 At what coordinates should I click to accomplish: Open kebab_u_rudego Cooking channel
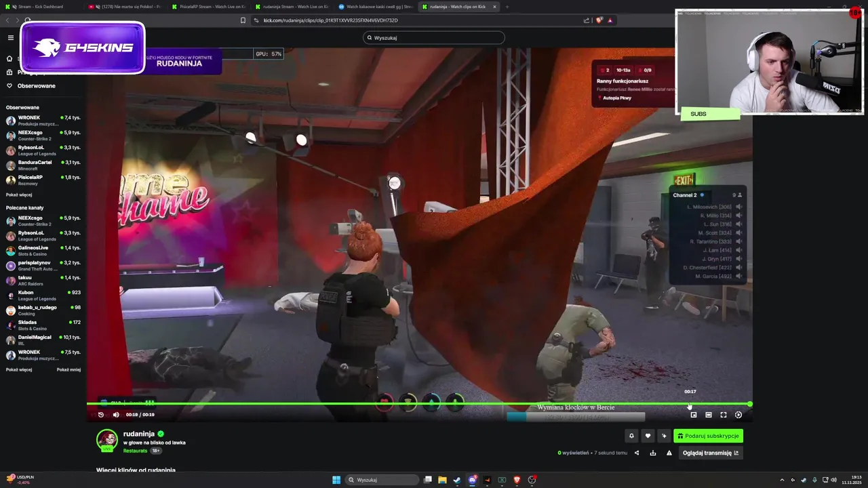coord(43,310)
